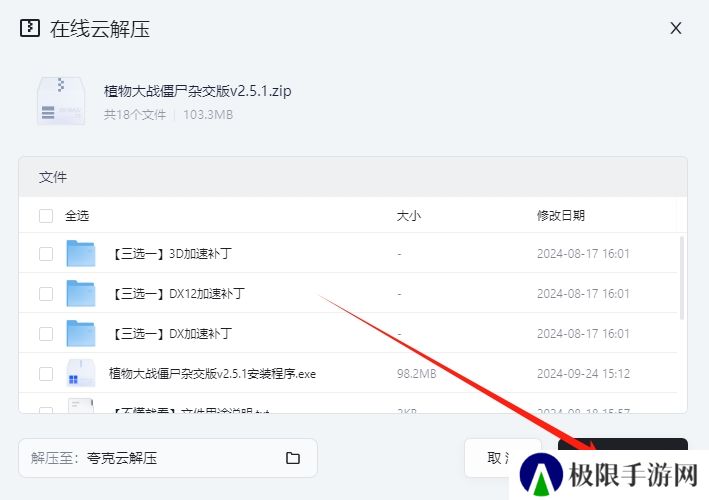Tick the 全选 checkbox
This screenshot has width=709, height=500.
46,216
